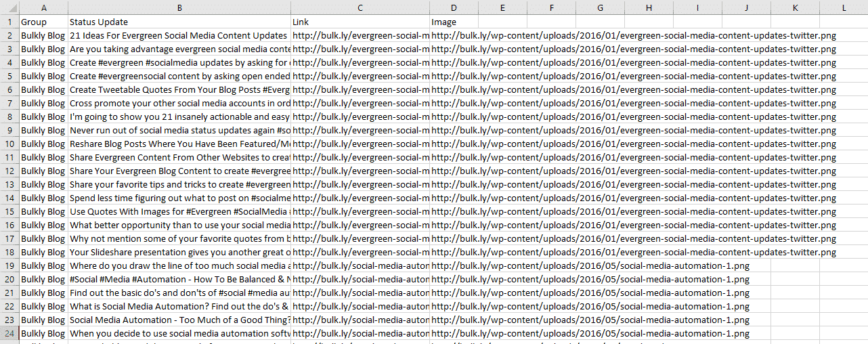Screen dimensions: 868x344
Task: Click the 'Image' header cell
Action: (x=454, y=22)
